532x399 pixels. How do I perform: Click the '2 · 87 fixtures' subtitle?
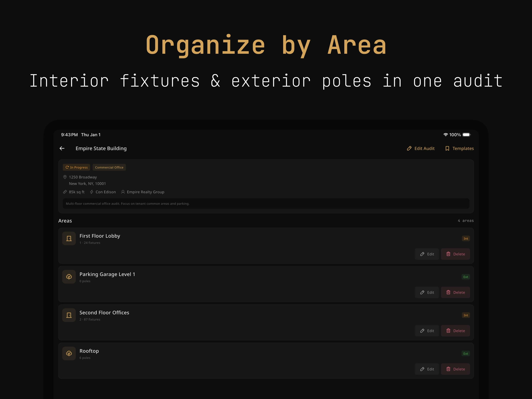pos(90,320)
